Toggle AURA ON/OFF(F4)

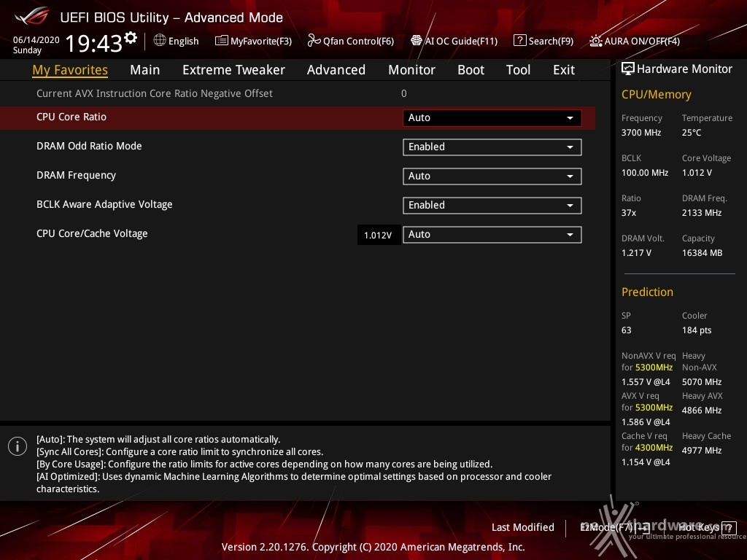635,41
